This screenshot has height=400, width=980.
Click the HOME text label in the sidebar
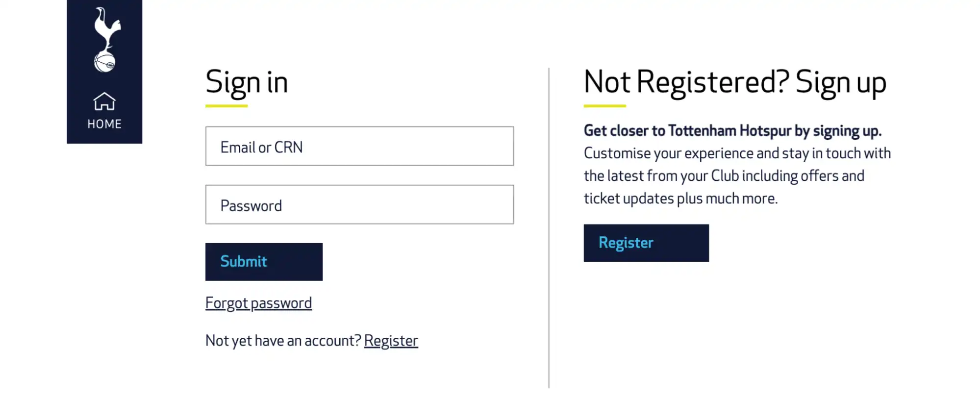pyautogui.click(x=104, y=124)
